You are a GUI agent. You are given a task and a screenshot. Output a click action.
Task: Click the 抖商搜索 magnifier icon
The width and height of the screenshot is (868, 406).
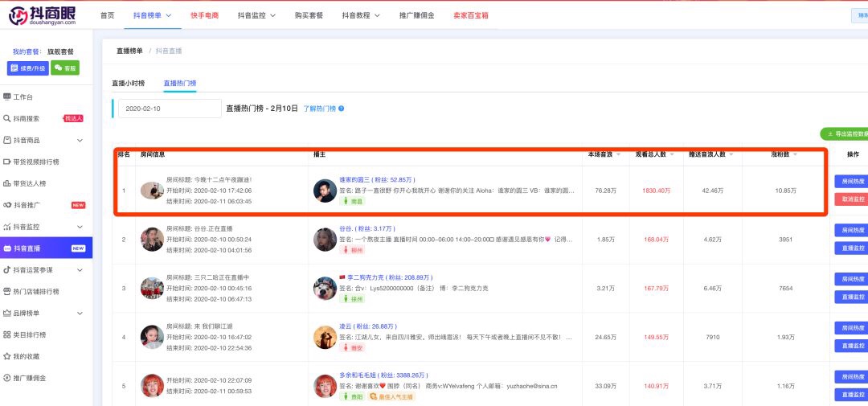7,118
